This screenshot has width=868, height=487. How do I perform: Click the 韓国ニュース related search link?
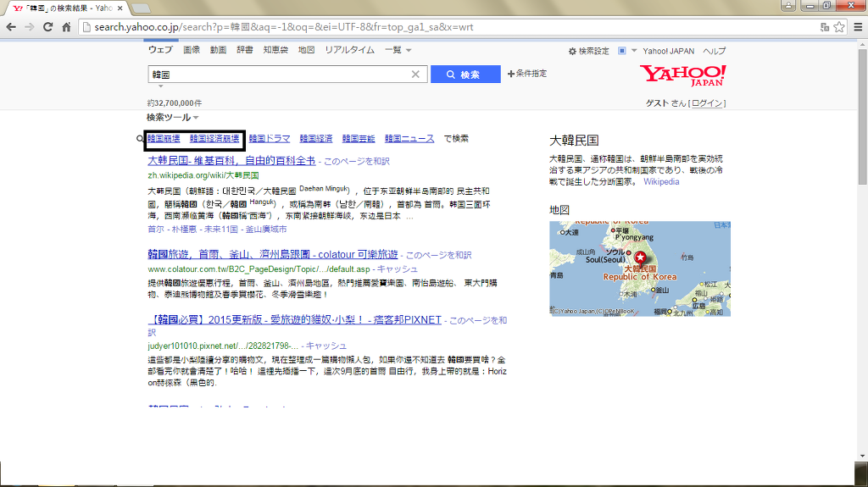[409, 138]
